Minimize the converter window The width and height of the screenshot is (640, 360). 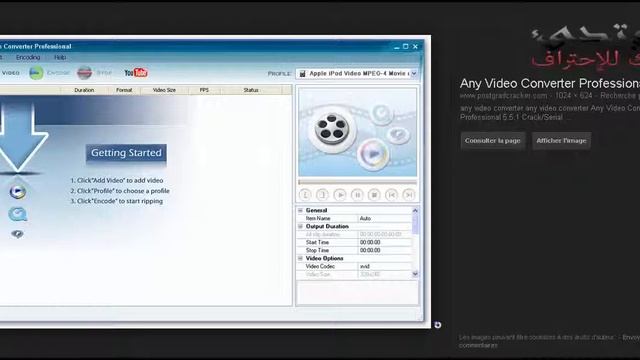(x=397, y=47)
